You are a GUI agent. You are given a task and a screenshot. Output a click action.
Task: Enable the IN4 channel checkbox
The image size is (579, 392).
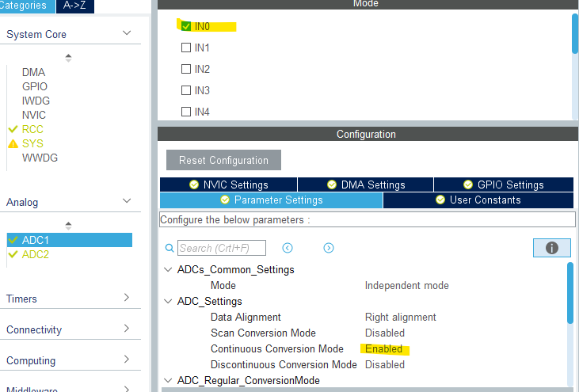pos(186,112)
